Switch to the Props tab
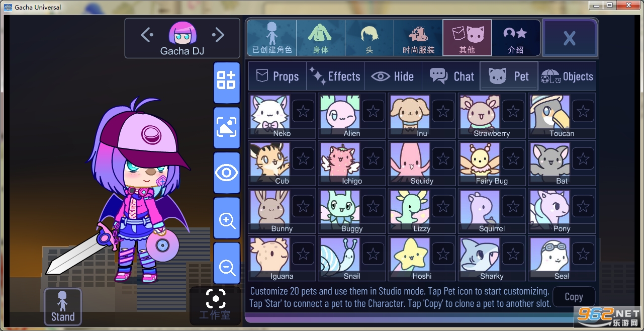The width and height of the screenshot is (644, 331). [x=278, y=76]
